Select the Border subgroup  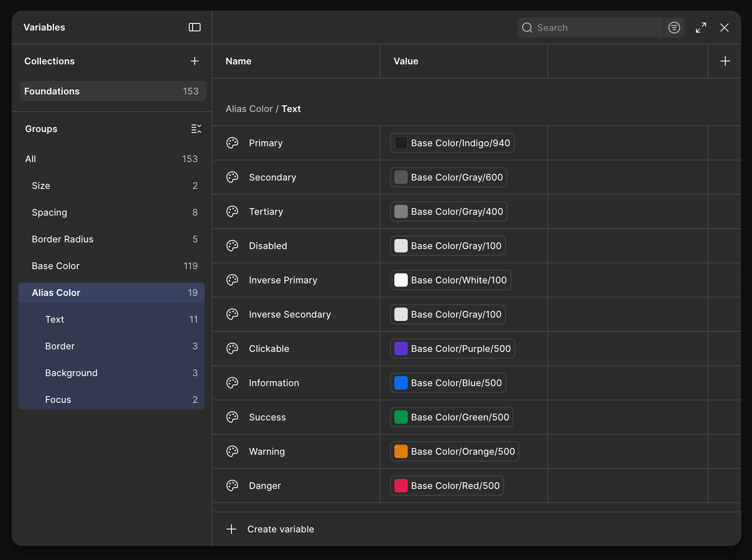click(x=112, y=346)
